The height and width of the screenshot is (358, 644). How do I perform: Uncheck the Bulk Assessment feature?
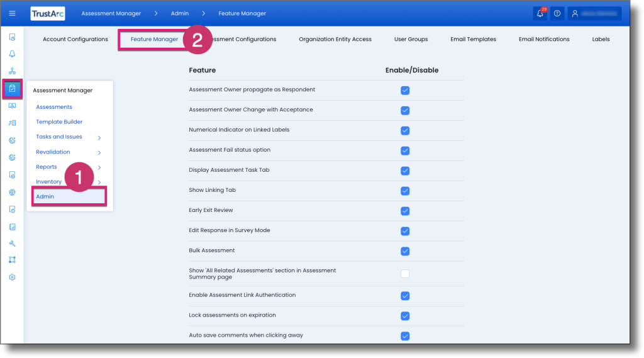click(x=405, y=251)
